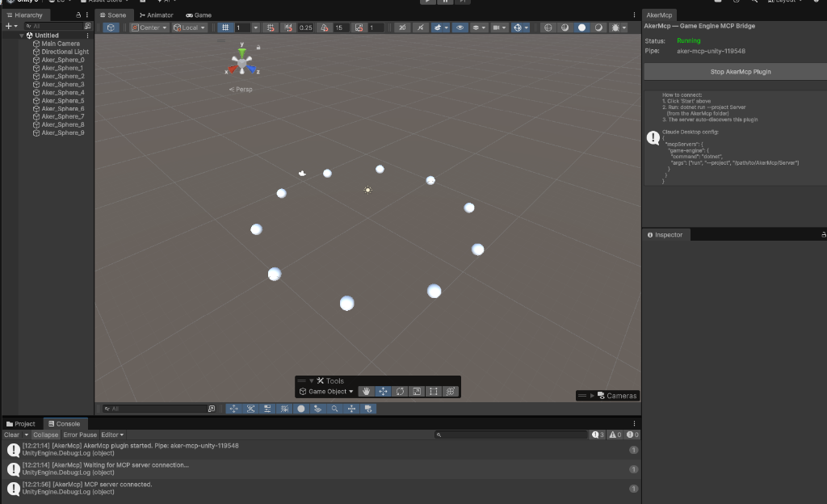Select the Hand view tool
This screenshot has height=504, width=827.
click(x=366, y=392)
